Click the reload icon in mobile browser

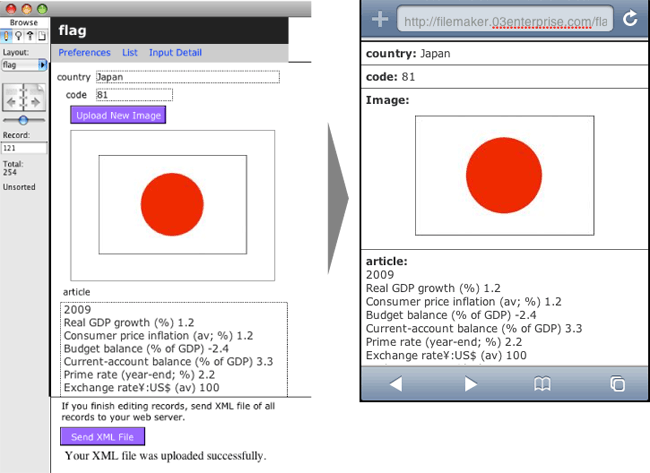pyautogui.click(x=630, y=18)
